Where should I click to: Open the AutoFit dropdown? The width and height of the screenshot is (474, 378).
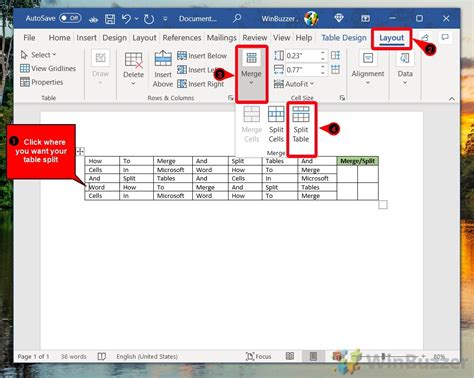294,84
